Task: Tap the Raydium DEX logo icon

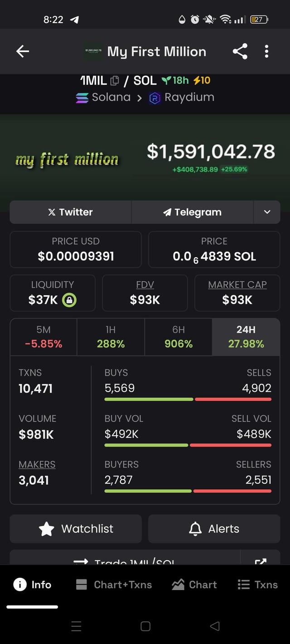Action: point(155,98)
